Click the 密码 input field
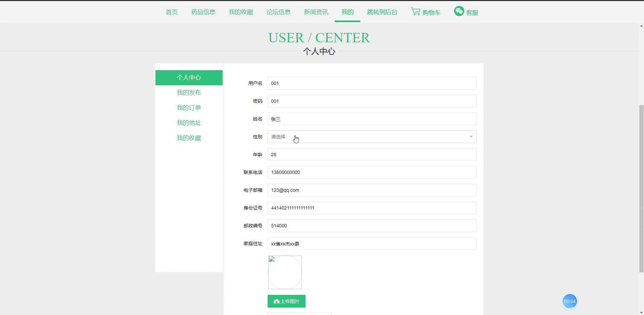The width and height of the screenshot is (644, 315). pos(372,101)
